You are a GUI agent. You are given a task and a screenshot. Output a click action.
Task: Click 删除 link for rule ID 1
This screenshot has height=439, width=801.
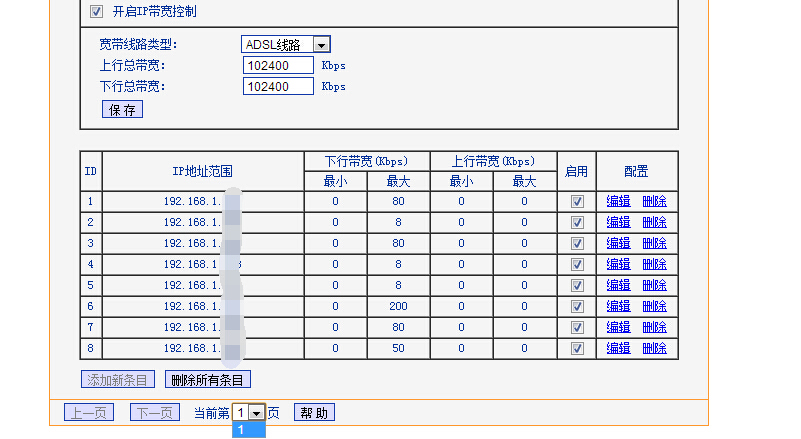[654, 201]
